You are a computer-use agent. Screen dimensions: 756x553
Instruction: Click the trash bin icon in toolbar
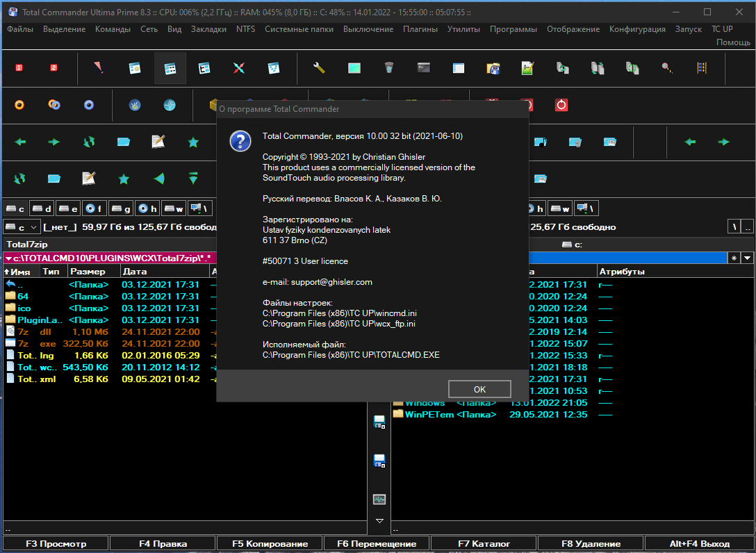coord(389,68)
